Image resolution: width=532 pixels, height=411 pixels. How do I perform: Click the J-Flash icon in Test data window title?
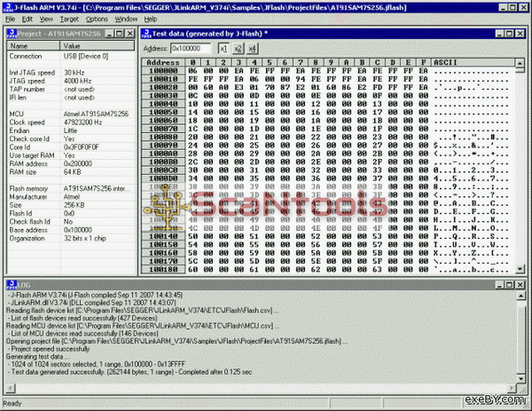146,34
